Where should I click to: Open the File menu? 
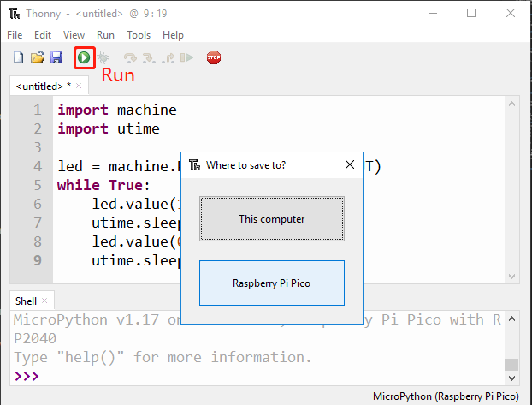click(15, 35)
